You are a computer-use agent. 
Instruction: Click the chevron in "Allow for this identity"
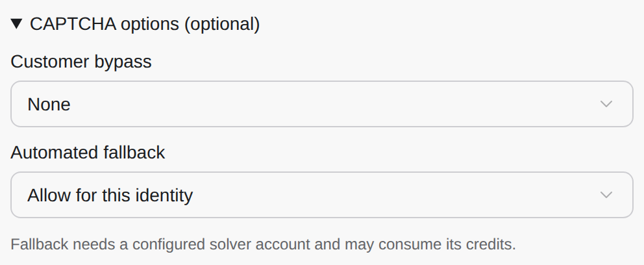606,195
